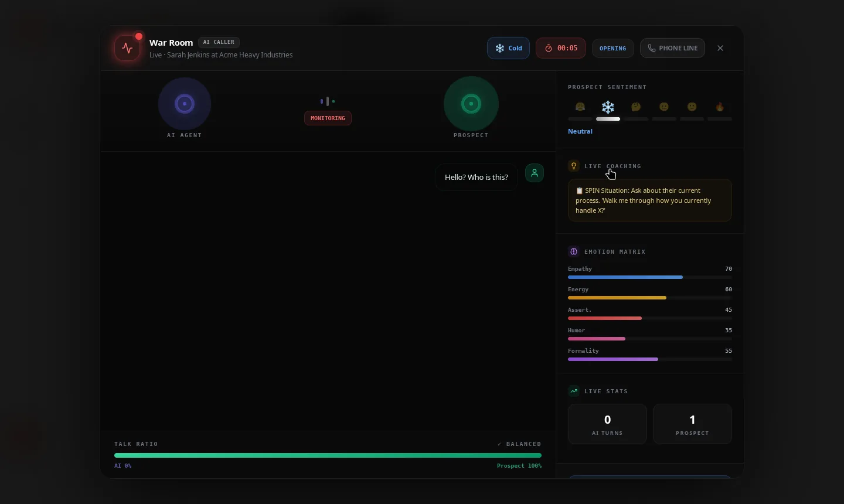Click the "Prospect 100%" label

click(519, 466)
